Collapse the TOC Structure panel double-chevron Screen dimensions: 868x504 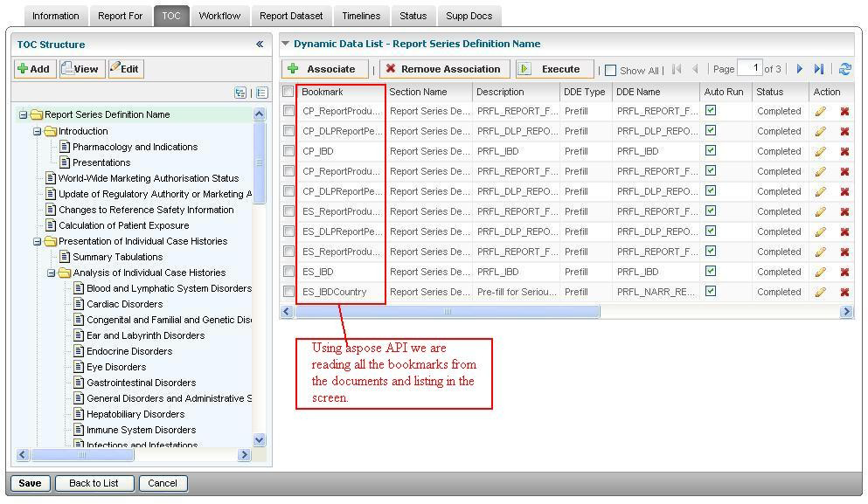tap(260, 45)
